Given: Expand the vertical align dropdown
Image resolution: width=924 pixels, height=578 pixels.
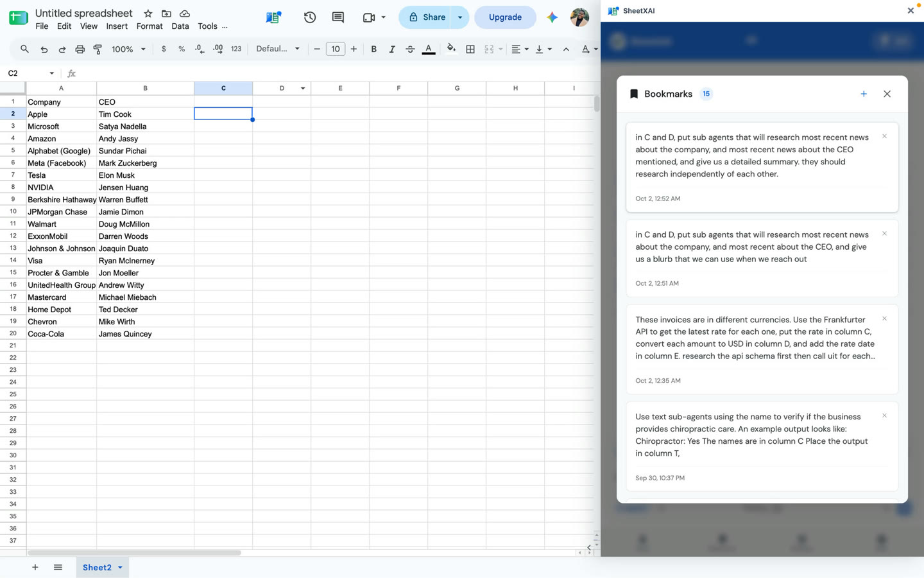Looking at the screenshot, I should [x=550, y=49].
